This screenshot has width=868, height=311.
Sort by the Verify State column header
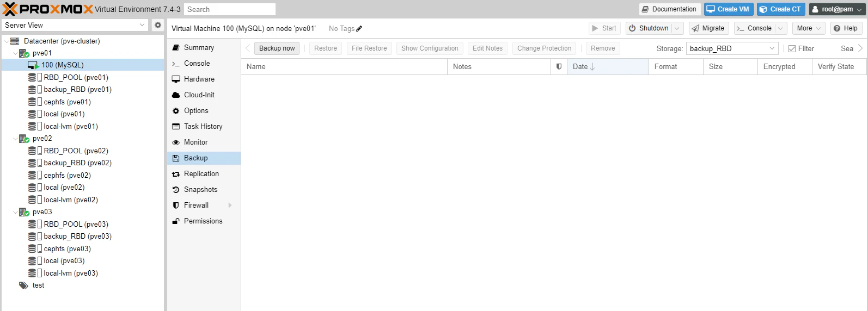point(839,66)
